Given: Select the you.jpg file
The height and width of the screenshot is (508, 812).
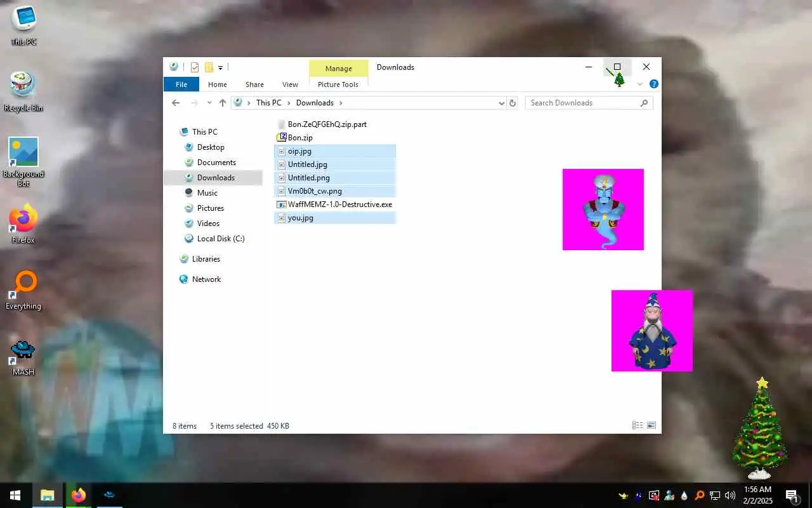Looking at the screenshot, I should point(335,218).
